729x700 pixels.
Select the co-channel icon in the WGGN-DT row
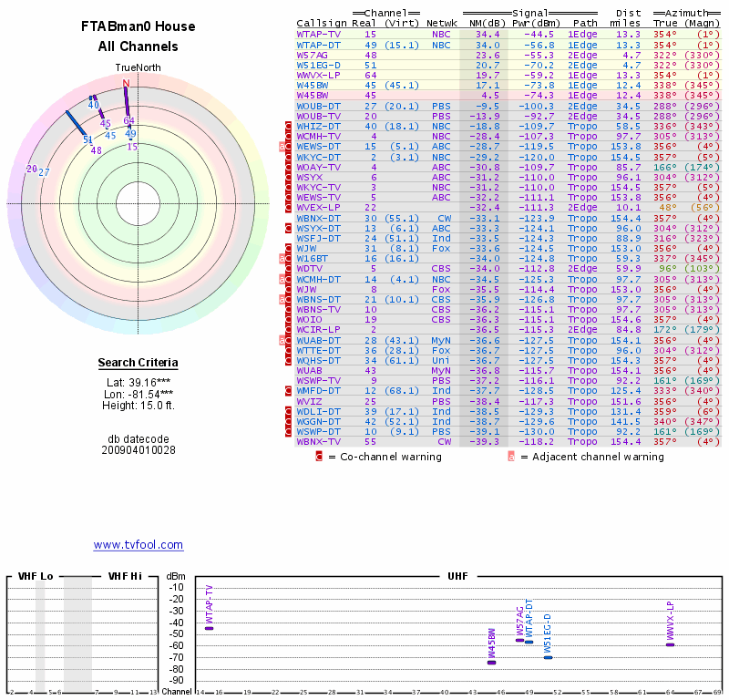click(x=288, y=422)
